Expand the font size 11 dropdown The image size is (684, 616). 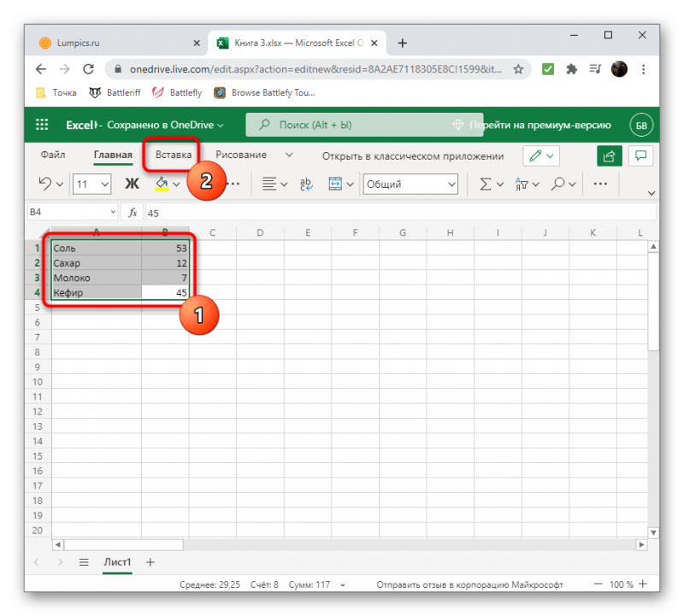105,184
